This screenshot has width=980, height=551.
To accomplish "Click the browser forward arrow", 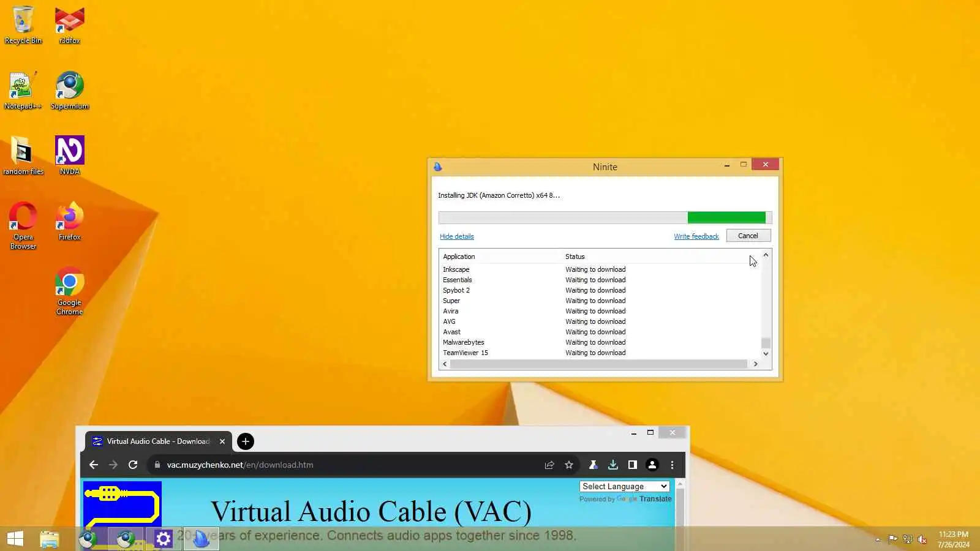I will [113, 465].
